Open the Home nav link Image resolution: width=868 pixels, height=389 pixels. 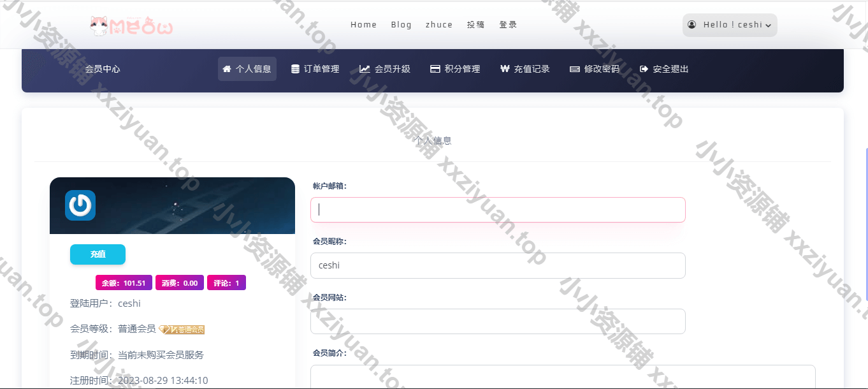pos(363,25)
